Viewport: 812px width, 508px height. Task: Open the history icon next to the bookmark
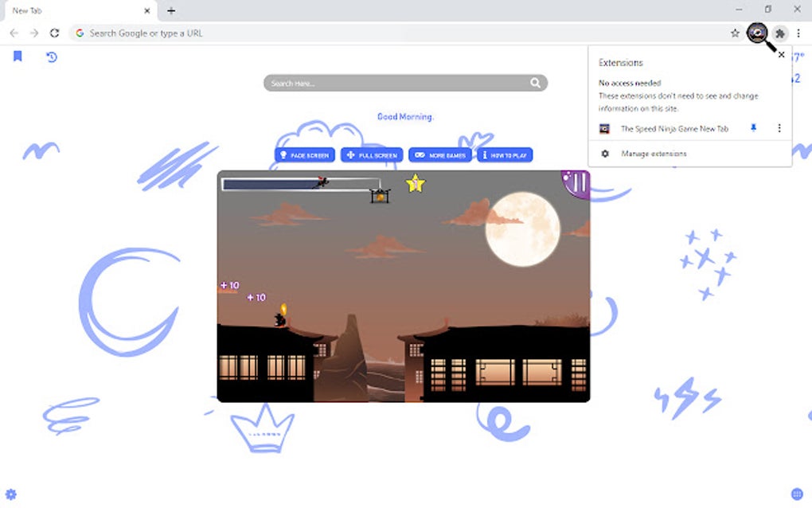[x=51, y=57]
